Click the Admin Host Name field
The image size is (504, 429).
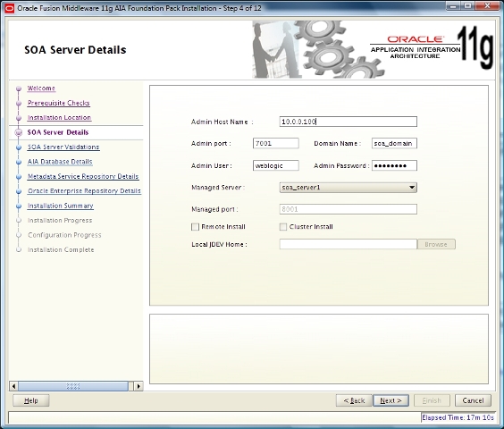349,122
